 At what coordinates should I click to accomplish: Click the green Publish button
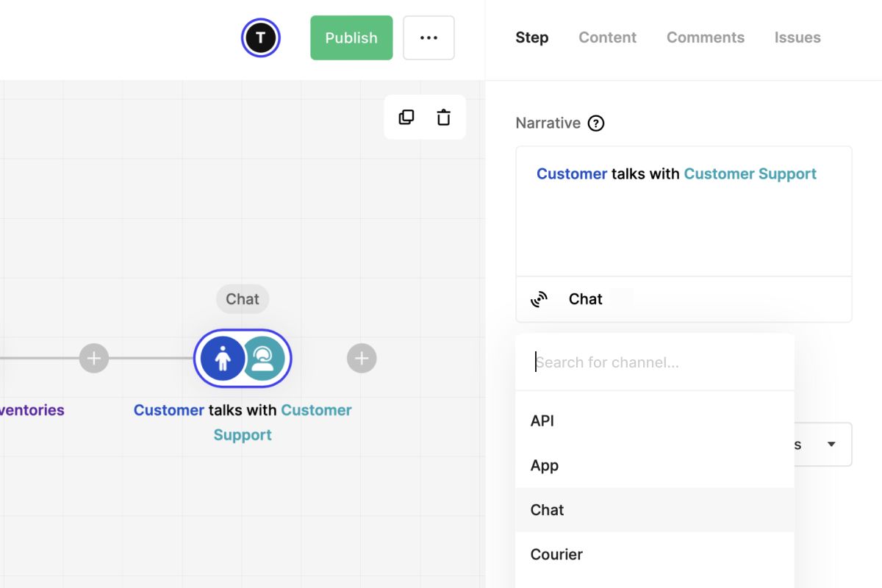(351, 37)
